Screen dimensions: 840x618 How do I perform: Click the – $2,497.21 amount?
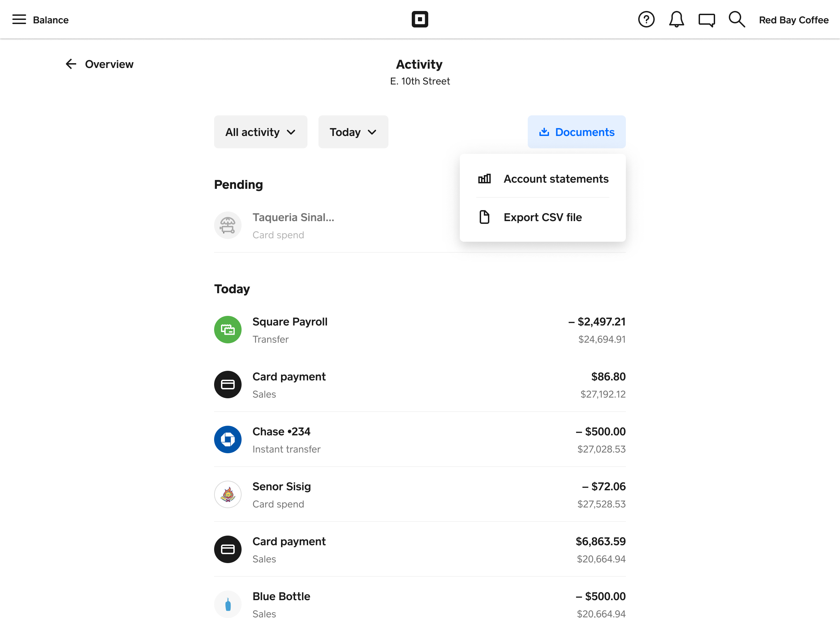pos(597,322)
